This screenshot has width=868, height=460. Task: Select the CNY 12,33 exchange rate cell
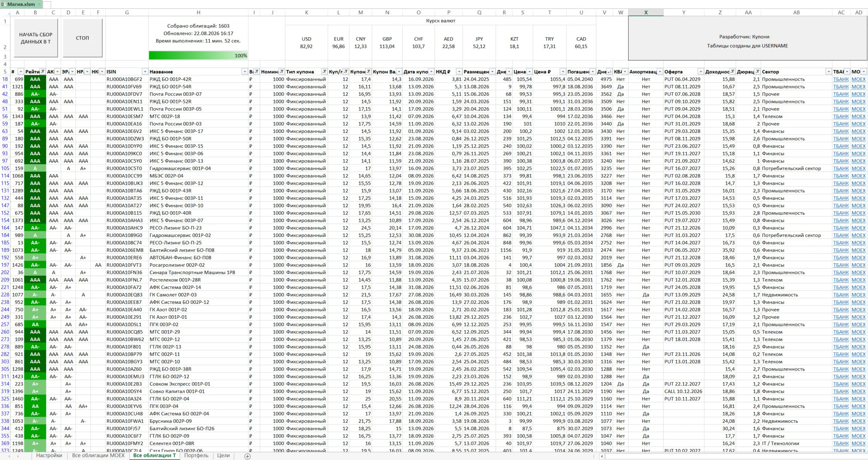coord(360,43)
